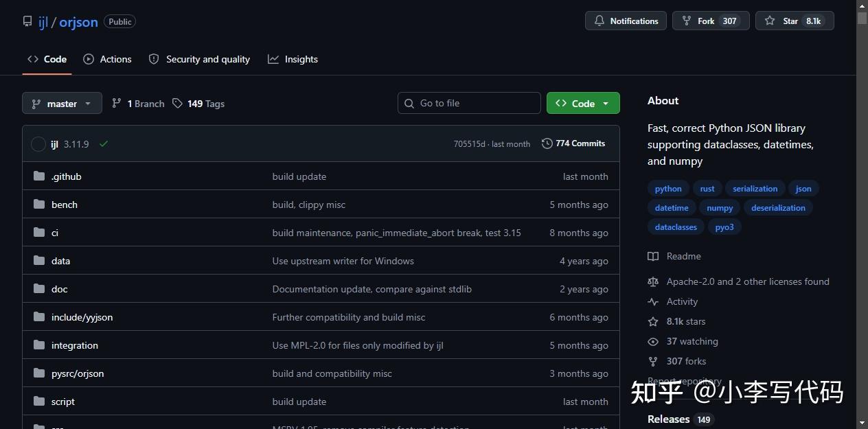Screen dimensions: 868x429
Task: View the 307 forks link
Action: [x=676, y=361]
